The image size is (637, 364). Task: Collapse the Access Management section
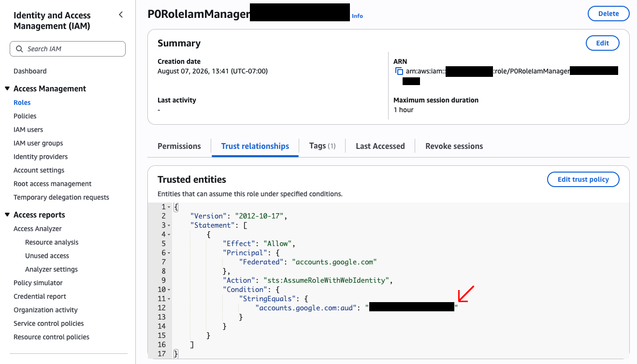coord(7,88)
